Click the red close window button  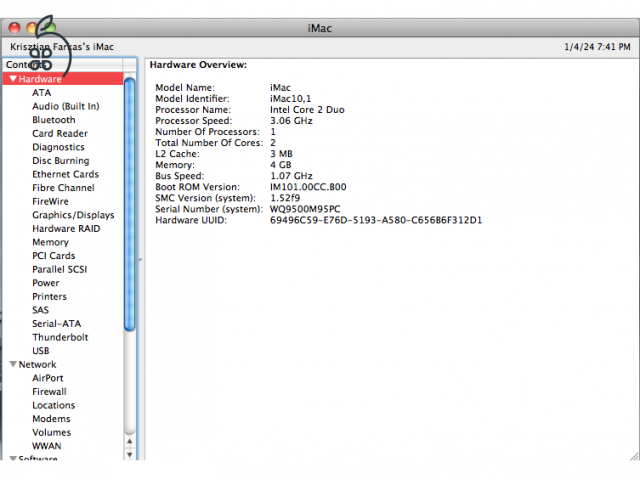(14, 28)
